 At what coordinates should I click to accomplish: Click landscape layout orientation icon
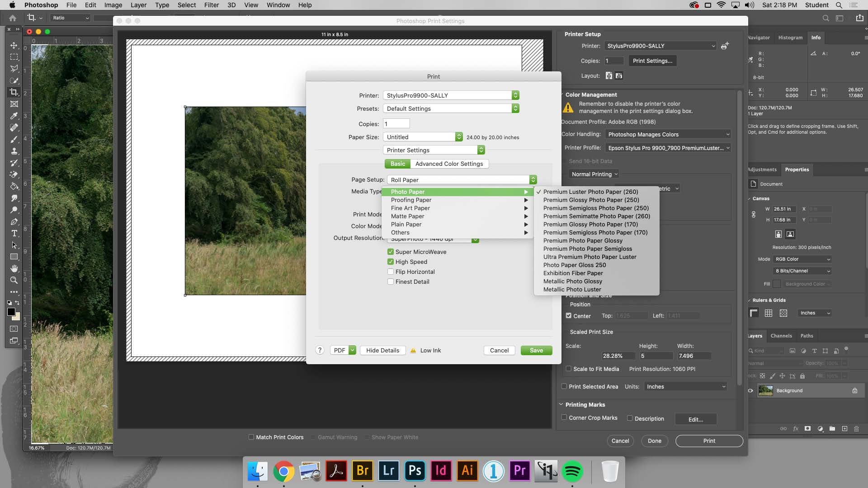[619, 75]
